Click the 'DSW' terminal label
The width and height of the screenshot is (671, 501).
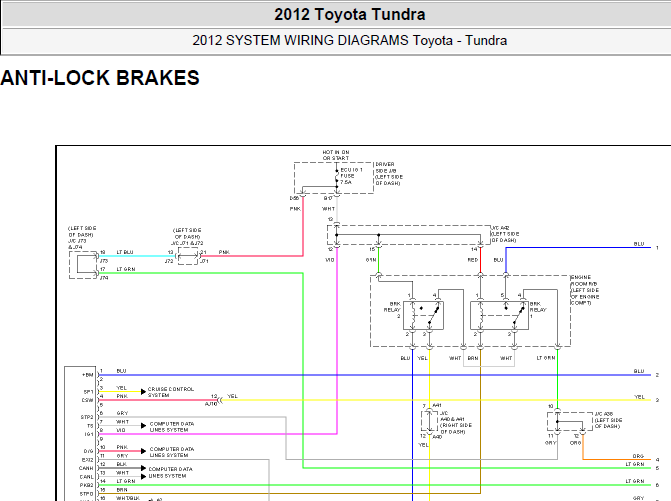pyautogui.click(x=88, y=400)
